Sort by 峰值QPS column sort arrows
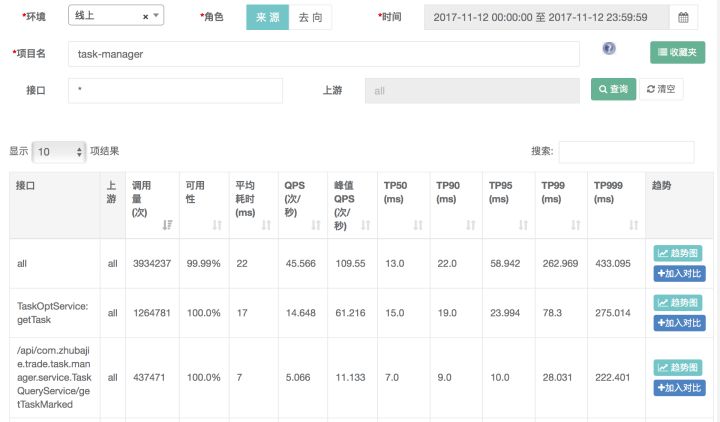Viewport: 720px width, 422px height. point(365,226)
